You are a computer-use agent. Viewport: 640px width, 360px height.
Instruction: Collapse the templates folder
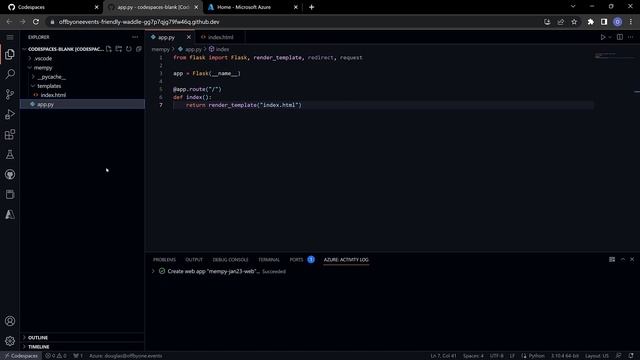pyautogui.click(x=82, y=86)
